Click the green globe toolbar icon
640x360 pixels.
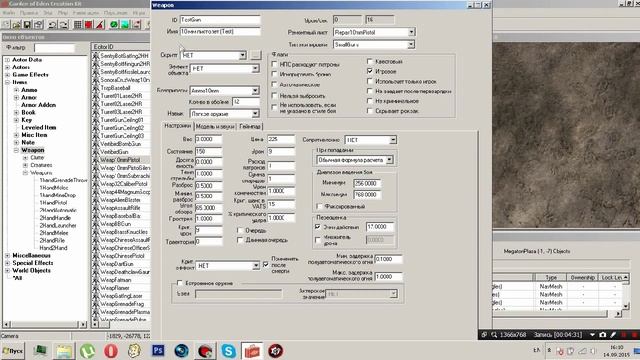coord(114,25)
